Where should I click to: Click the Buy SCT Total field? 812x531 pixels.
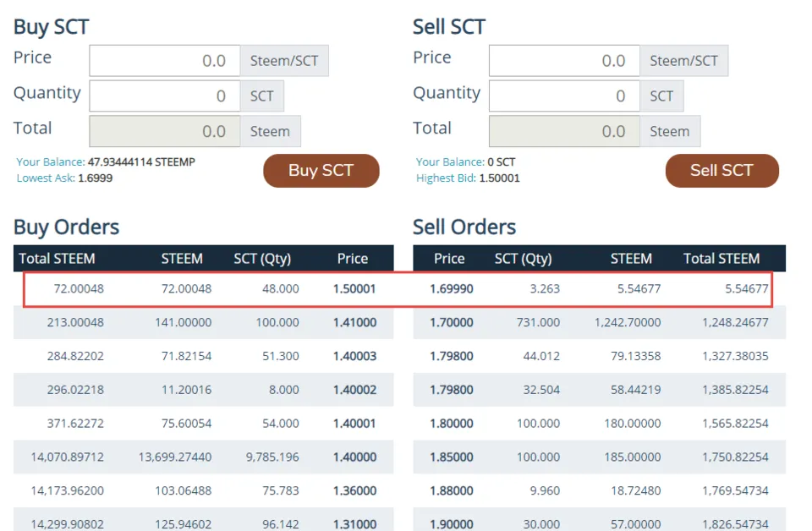tap(165, 131)
